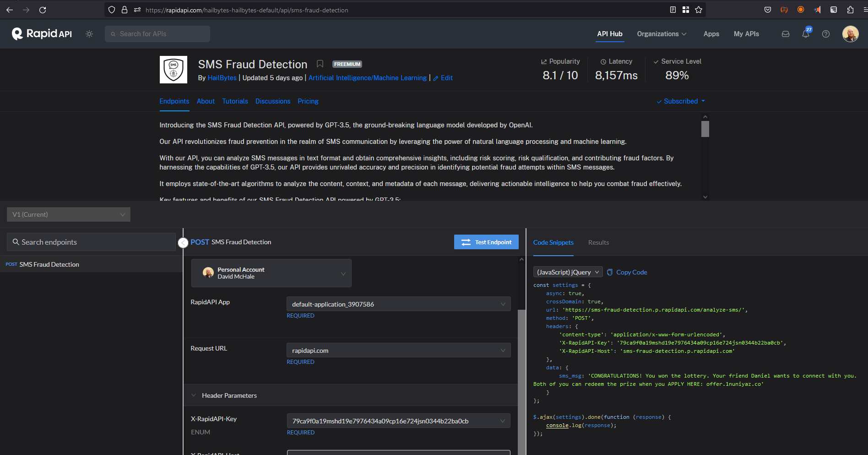Open the QR/grid icon in address bar
Image resolution: width=868 pixels, height=455 pixels.
tap(686, 10)
